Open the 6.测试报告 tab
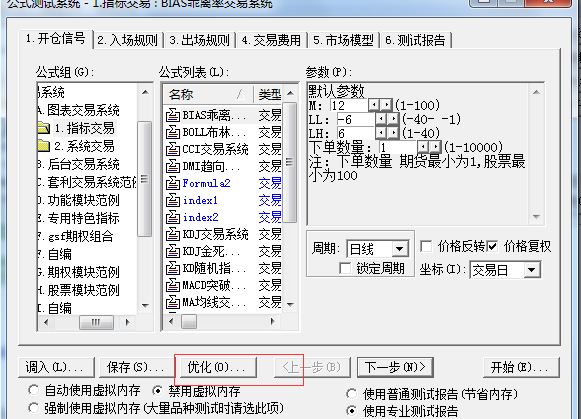 point(416,40)
